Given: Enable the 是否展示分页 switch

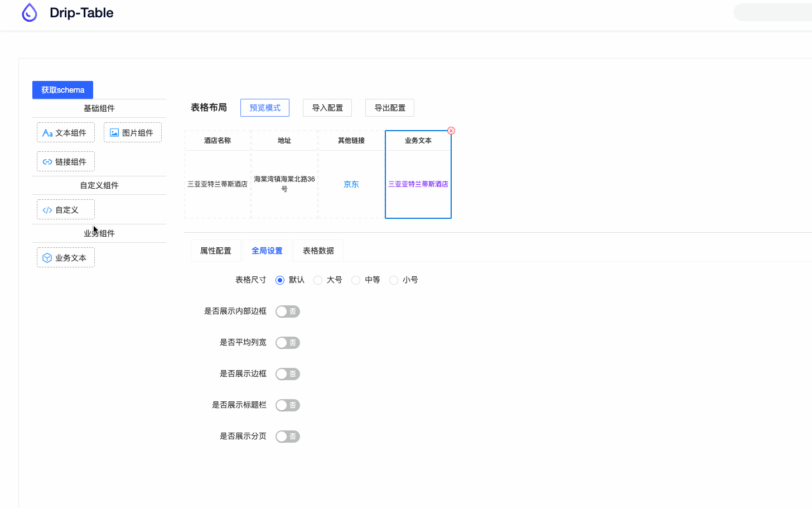Looking at the screenshot, I should [x=287, y=436].
